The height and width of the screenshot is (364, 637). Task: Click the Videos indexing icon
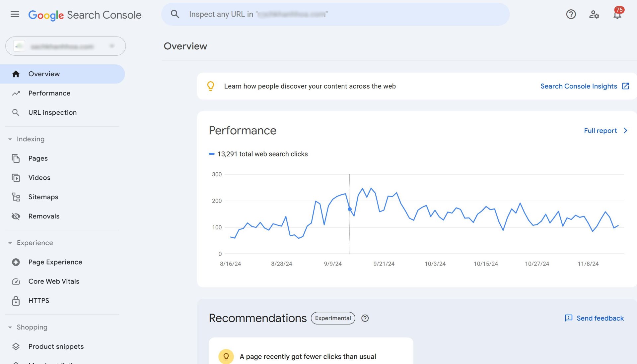pos(15,178)
